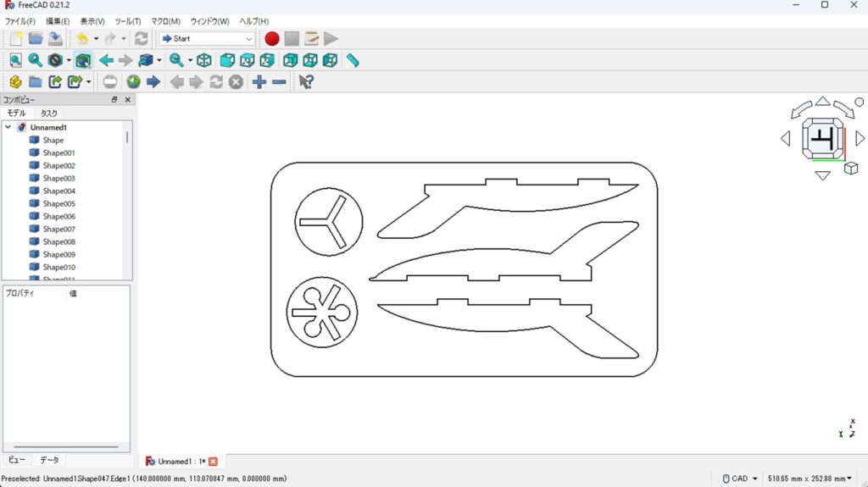This screenshot has height=487, width=868.
Task: Go forward to next view arrow
Action: click(125, 60)
